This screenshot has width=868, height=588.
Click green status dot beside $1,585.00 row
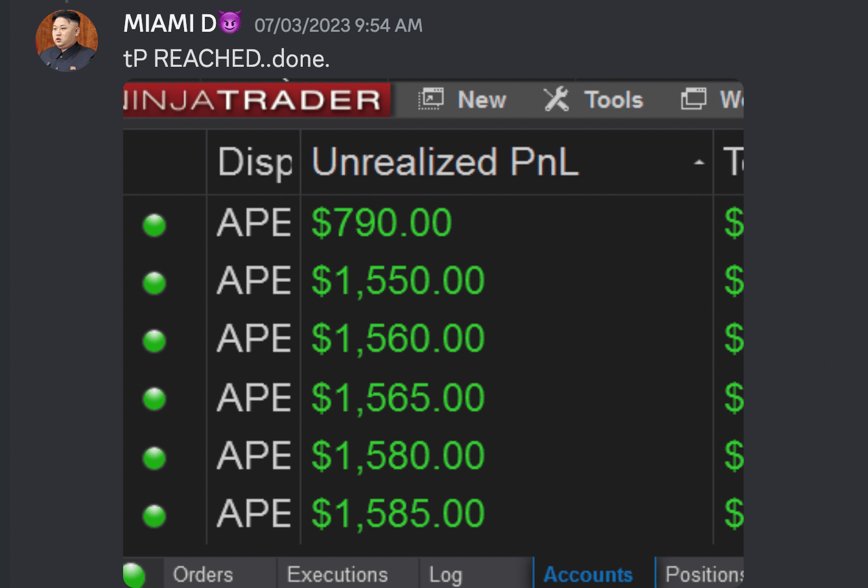point(154,516)
